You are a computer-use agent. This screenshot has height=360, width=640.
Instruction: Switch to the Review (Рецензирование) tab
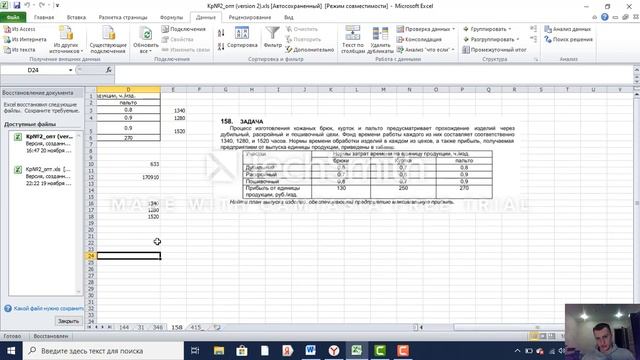(250, 18)
